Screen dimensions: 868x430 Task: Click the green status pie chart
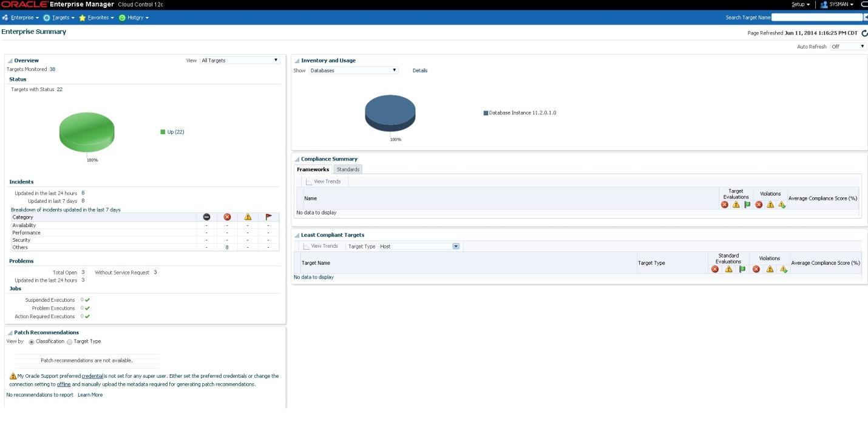click(x=87, y=132)
